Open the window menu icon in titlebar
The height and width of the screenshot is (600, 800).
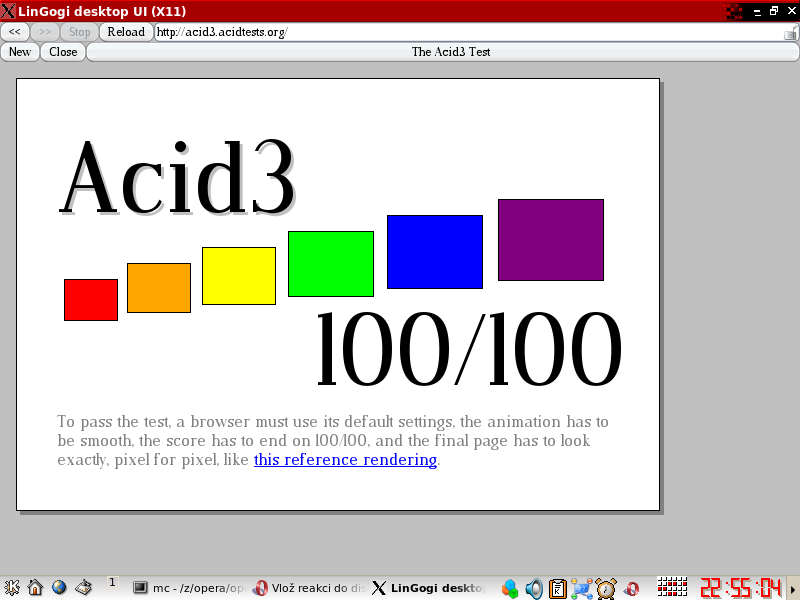(x=8, y=11)
